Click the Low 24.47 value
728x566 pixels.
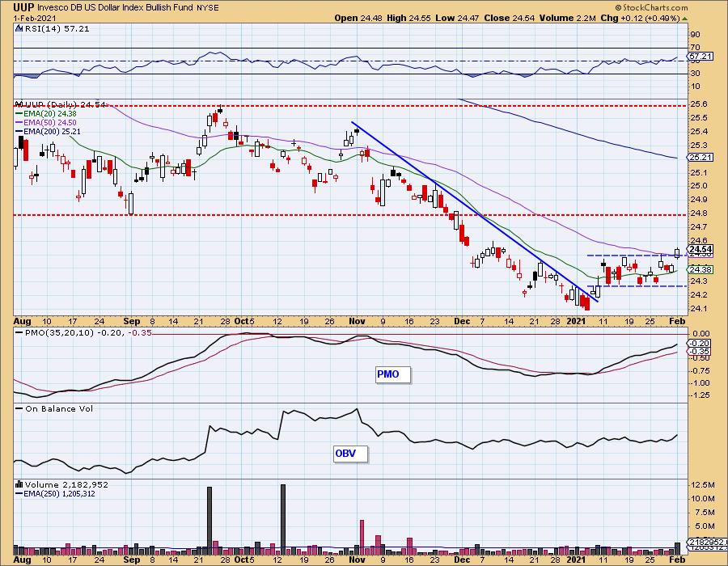pyautogui.click(x=458, y=18)
